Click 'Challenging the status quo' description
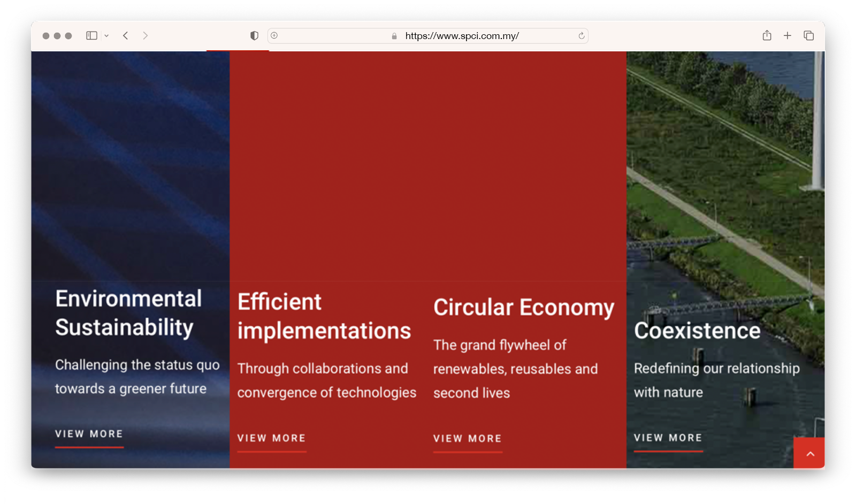 (x=137, y=377)
